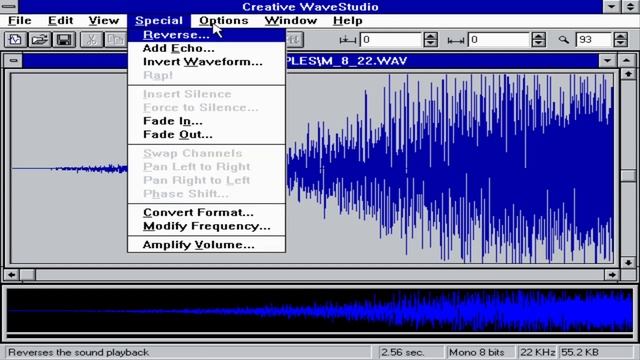This screenshot has width=640, height=360.
Task: Click the greyed Rap! menu entry
Action: click(207, 76)
